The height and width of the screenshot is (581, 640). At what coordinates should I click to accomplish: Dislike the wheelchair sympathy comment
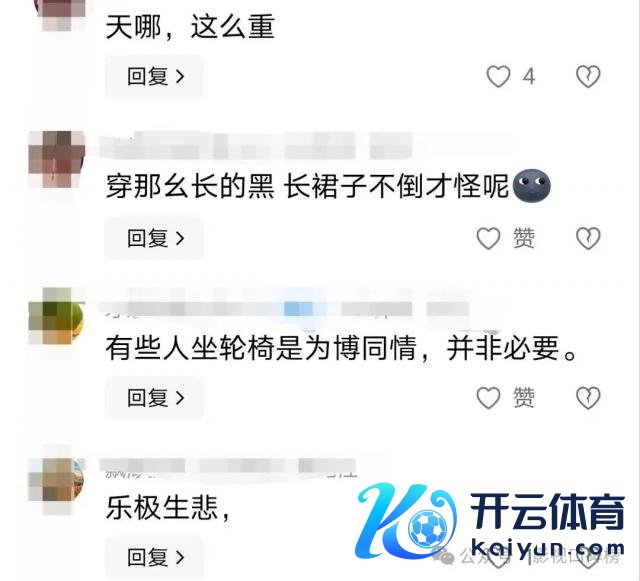click(588, 398)
